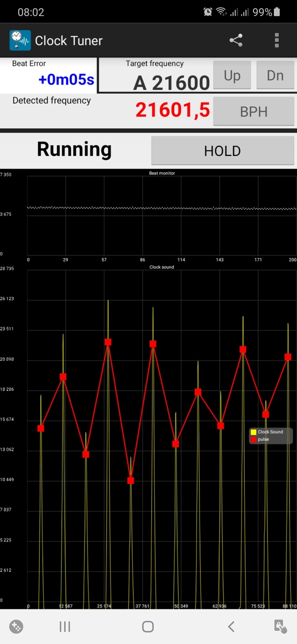The height and width of the screenshot is (644, 297).
Task: Tap the Android back arrow icon
Action: (231, 626)
